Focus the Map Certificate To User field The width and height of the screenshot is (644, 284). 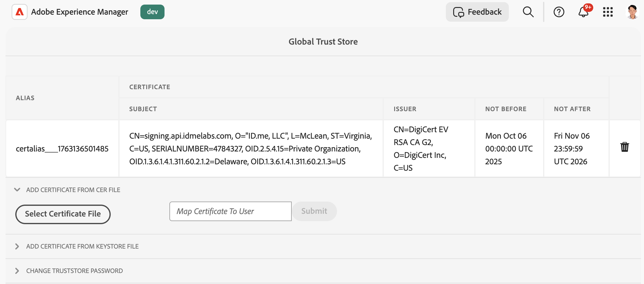click(x=230, y=211)
